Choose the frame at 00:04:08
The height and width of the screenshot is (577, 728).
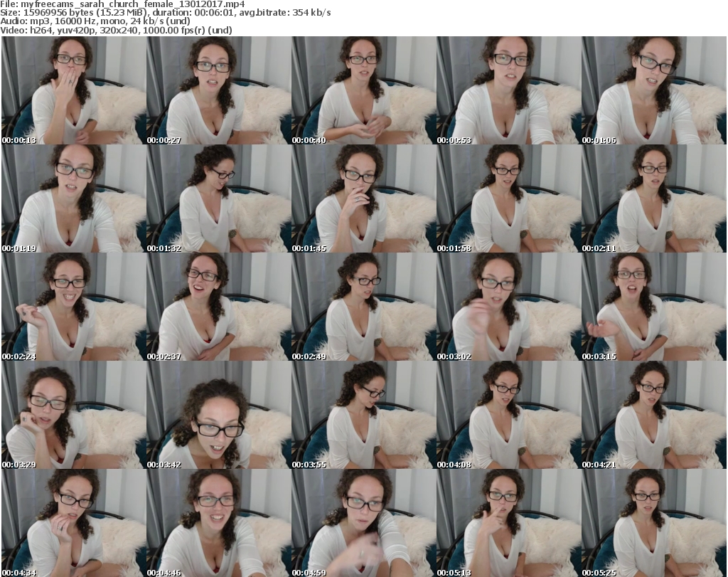[508, 415]
